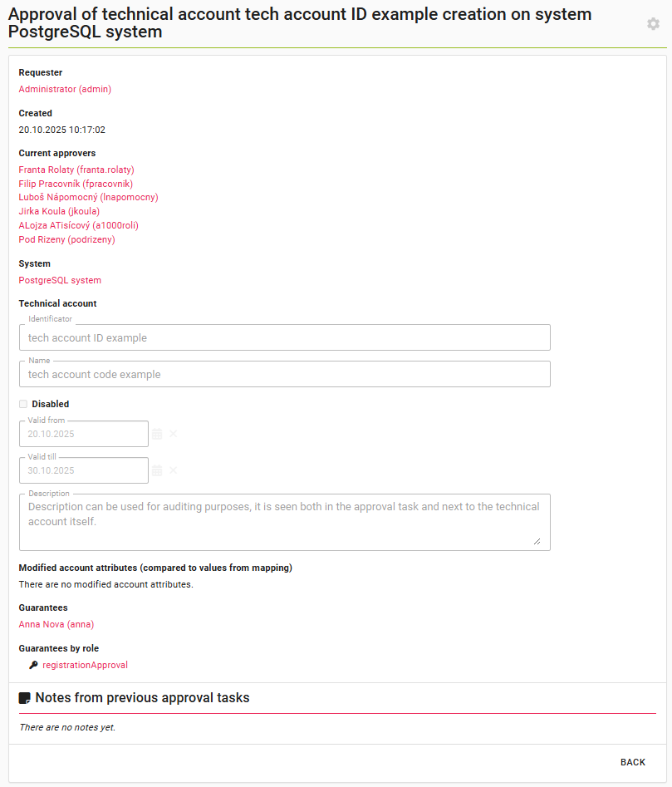Open approver Franta Rolaty profile link
Viewport: 672px width, 787px height.
click(76, 170)
